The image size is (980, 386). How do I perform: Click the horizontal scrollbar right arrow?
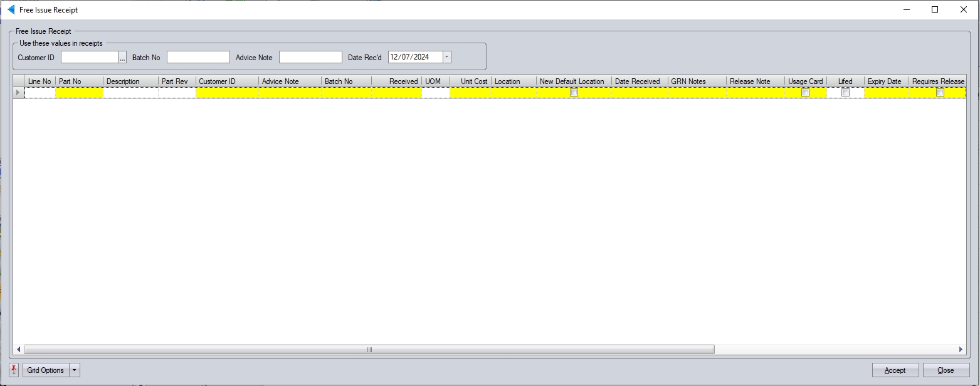(x=961, y=350)
